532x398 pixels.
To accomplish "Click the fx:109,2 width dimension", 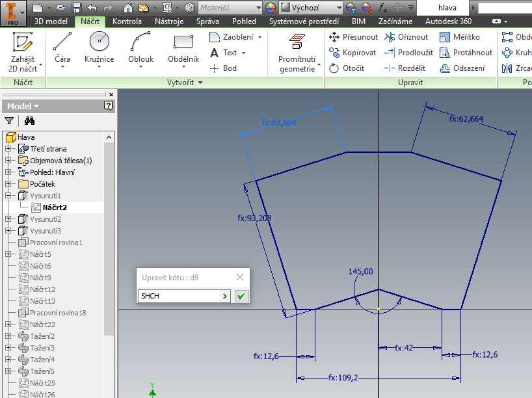I will (x=343, y=378).
